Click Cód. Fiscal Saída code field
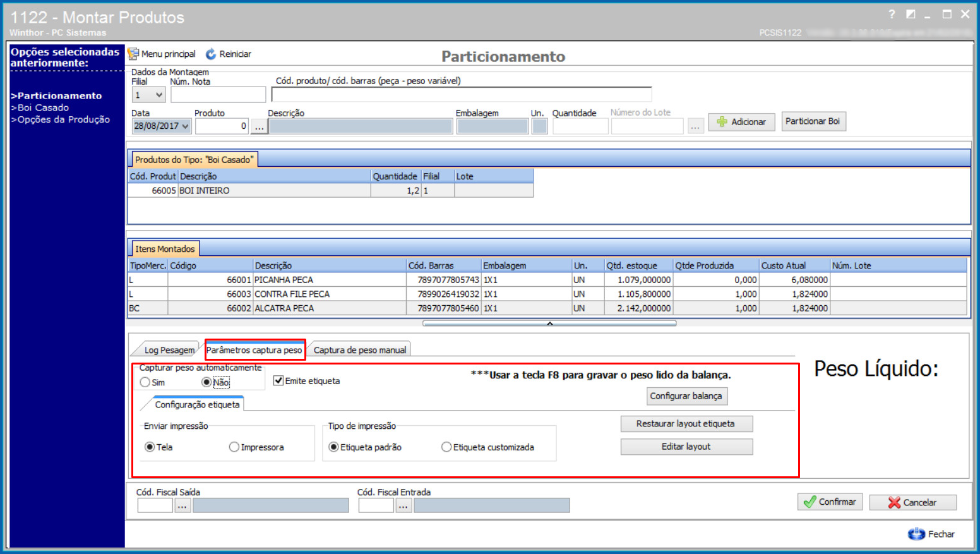Image resolution: width=980 pixels, height=554 pixels. tap(155, 505)
